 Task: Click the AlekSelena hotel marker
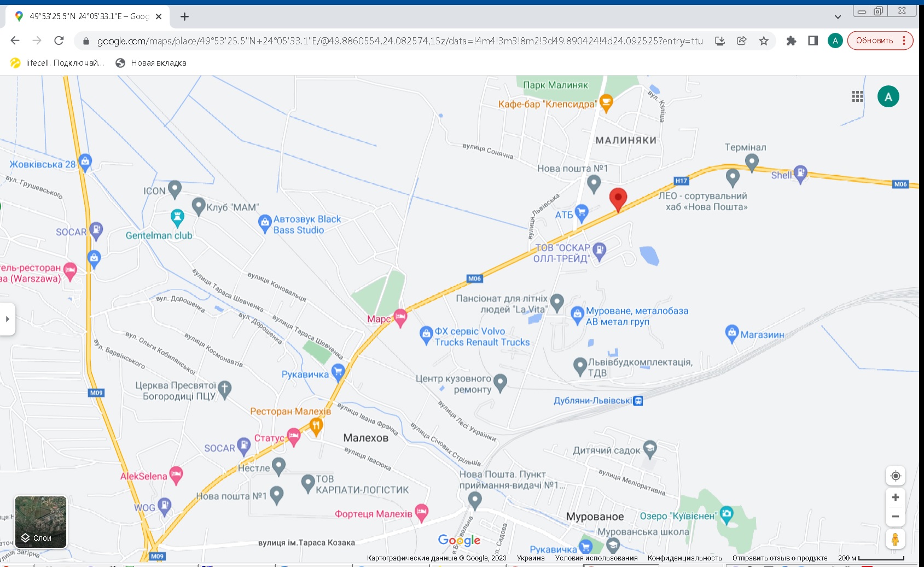[x=176, y=475]
